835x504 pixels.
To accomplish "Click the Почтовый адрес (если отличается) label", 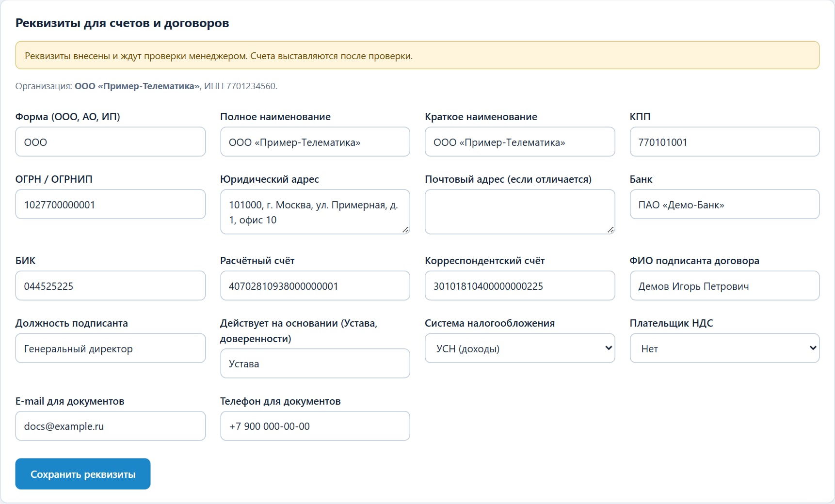I will (508, 179).
